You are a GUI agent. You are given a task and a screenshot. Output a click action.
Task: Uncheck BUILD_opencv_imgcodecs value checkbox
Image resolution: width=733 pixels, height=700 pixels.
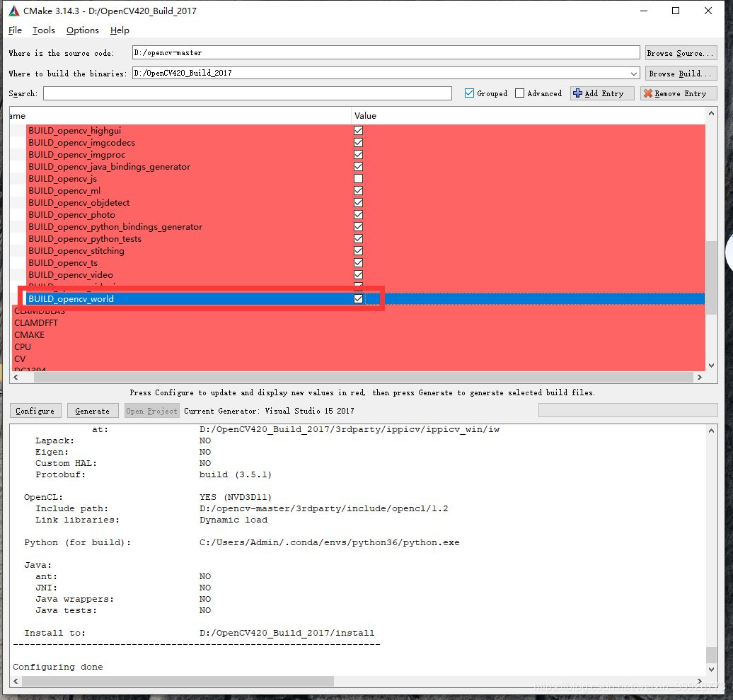pos(358,143)
